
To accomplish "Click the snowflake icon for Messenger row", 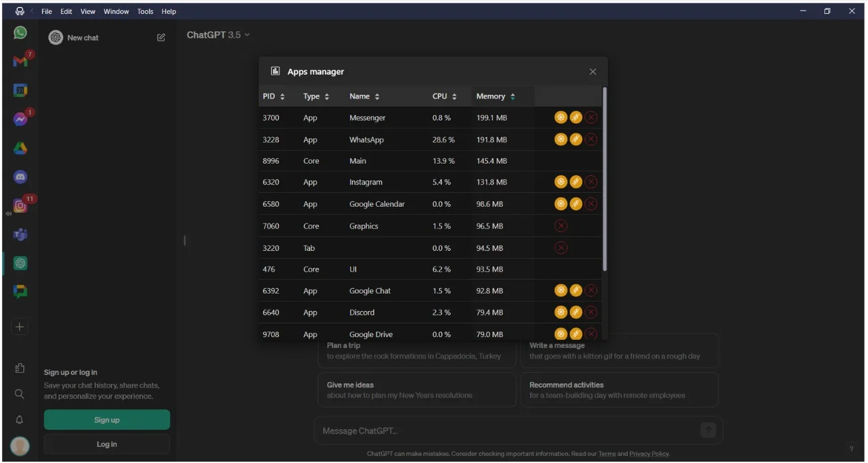I will pyautogui.click(x=561, y=117).
